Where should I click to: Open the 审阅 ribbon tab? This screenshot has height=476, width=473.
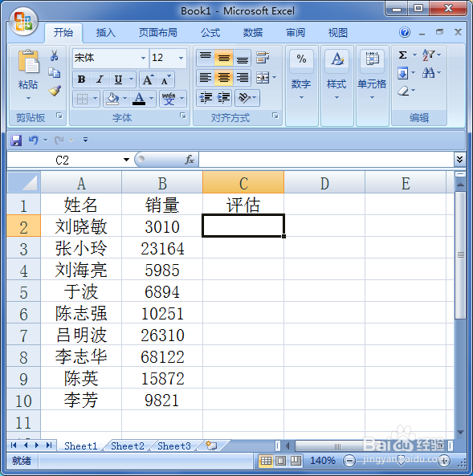(x=296, y=32)
